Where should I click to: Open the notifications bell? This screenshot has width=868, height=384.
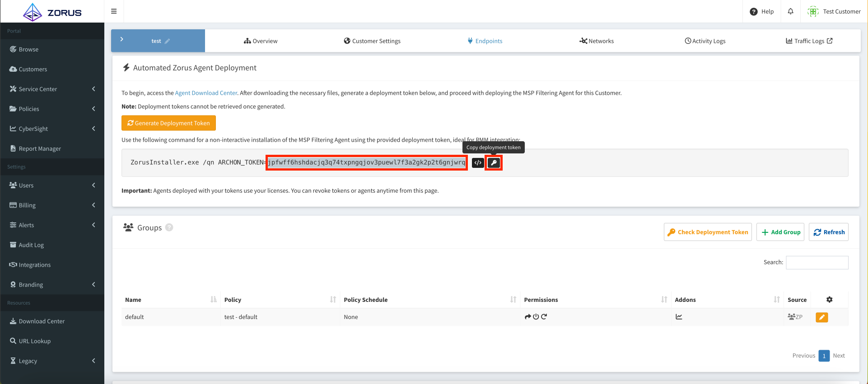click(790, 11)
